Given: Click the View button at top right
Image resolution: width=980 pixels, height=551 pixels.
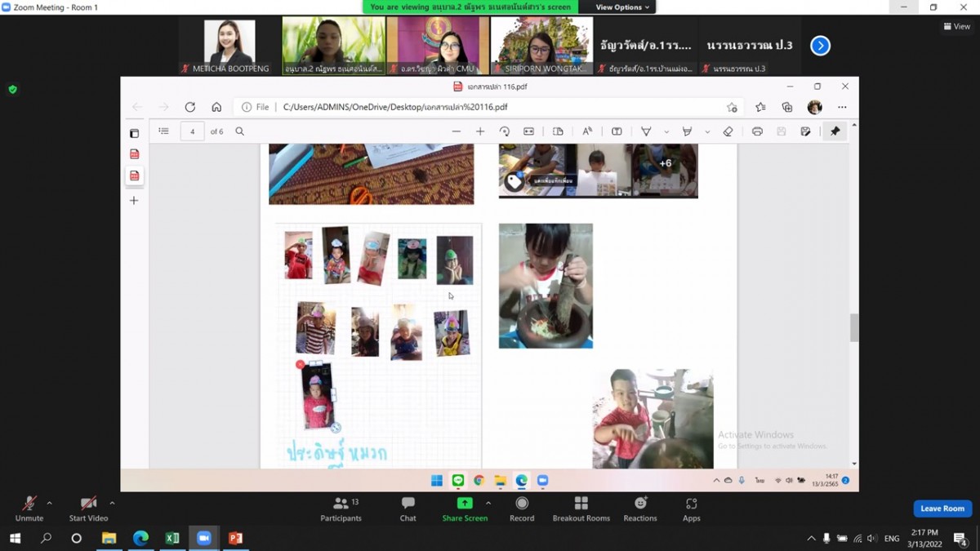Looking at the screenshot, I should (957, 26).
